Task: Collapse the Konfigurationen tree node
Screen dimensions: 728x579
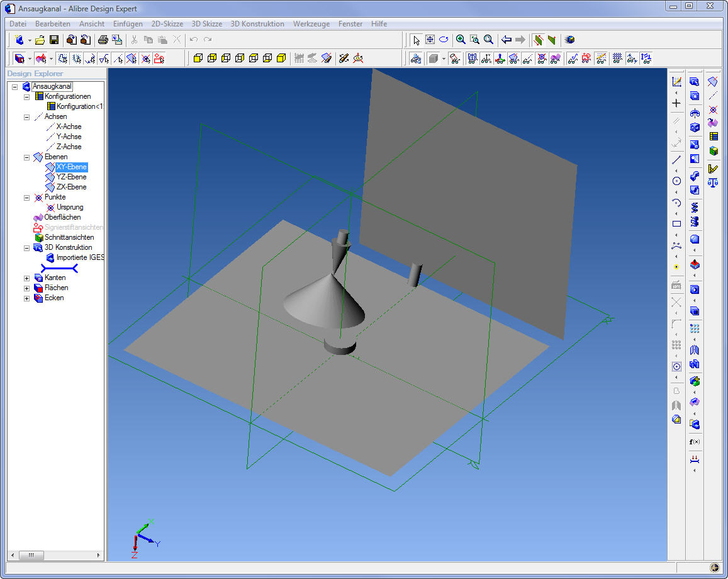Action: pos(27,97)
